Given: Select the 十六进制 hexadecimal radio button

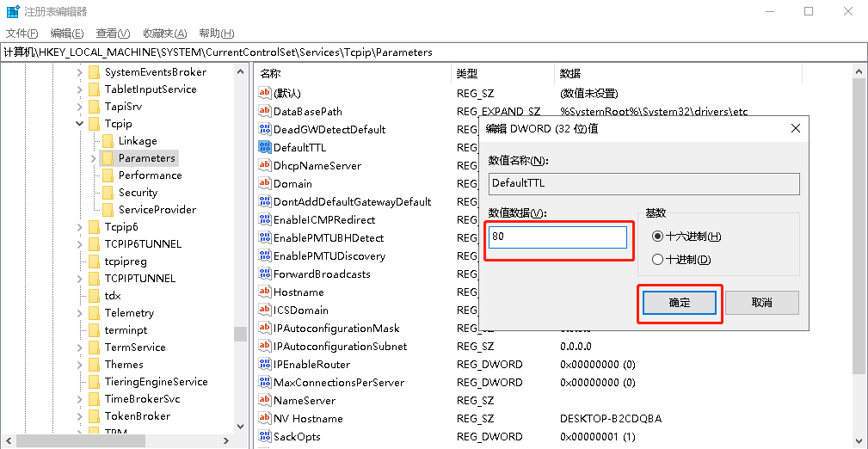Looking at the screenshot, I should click(x=658, y=237).
